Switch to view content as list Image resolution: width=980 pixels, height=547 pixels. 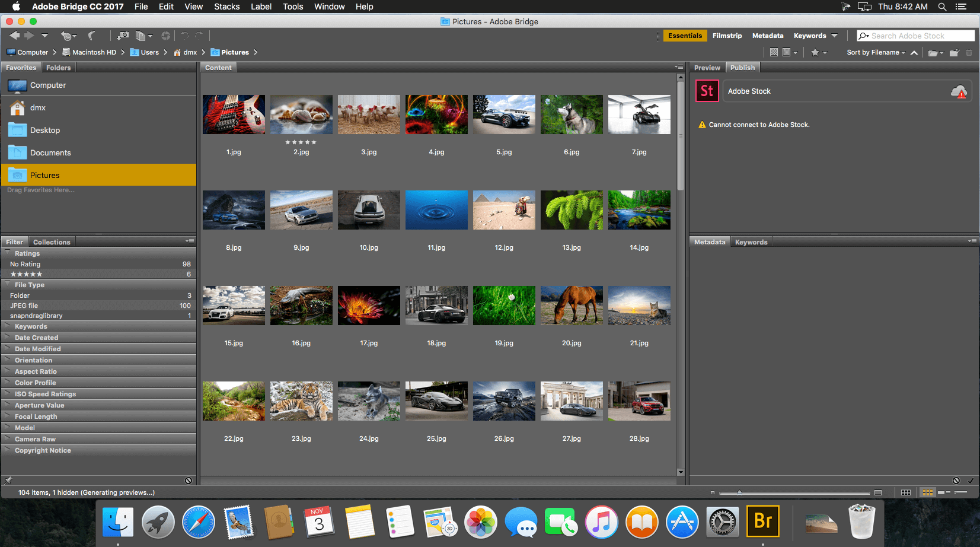click(x=960, y=492)
